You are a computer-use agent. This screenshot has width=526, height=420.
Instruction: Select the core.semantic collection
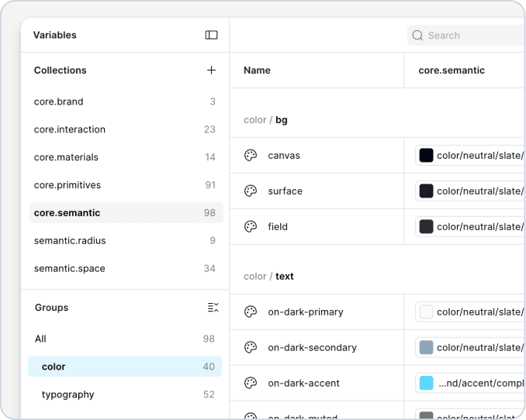(126, 213)
